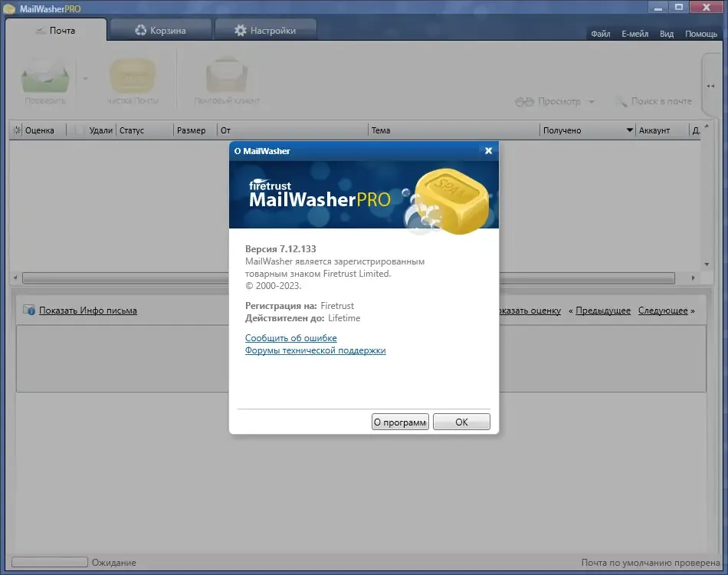Open the Помощь menu
This screenshot has height=575, width=728.
(701, 34)
